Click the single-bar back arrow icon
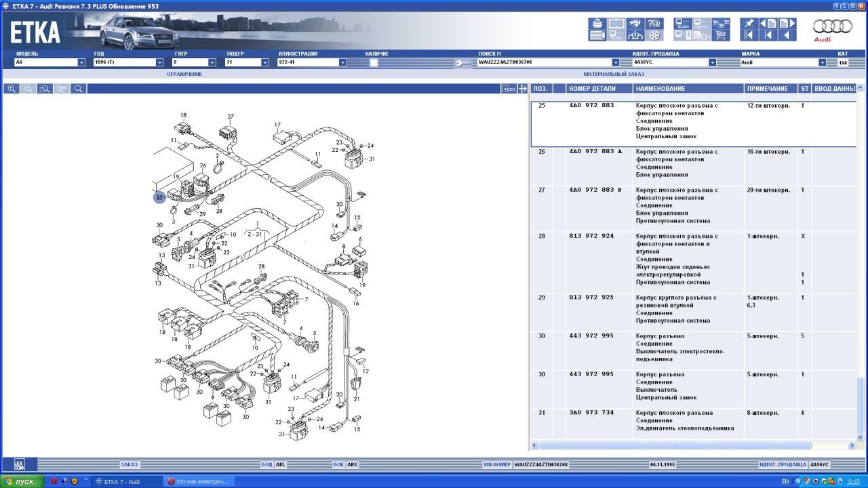The image size is (868, 488). [768, 35]
